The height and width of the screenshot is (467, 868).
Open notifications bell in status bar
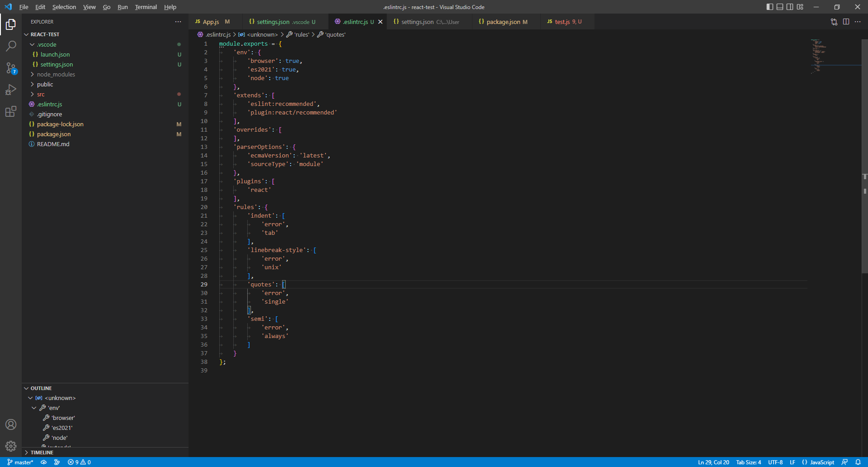tap(858, 462)
